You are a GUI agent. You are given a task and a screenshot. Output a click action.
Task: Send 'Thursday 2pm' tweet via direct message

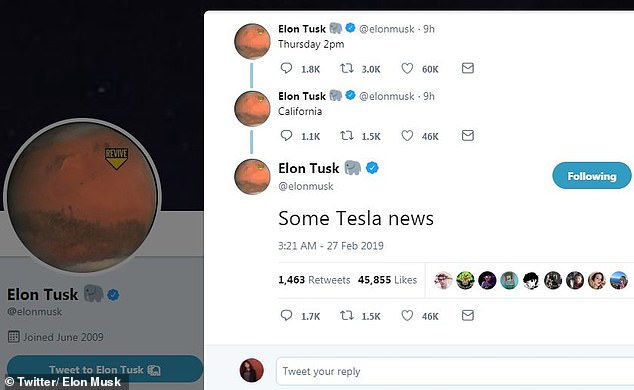click(468, 68)
